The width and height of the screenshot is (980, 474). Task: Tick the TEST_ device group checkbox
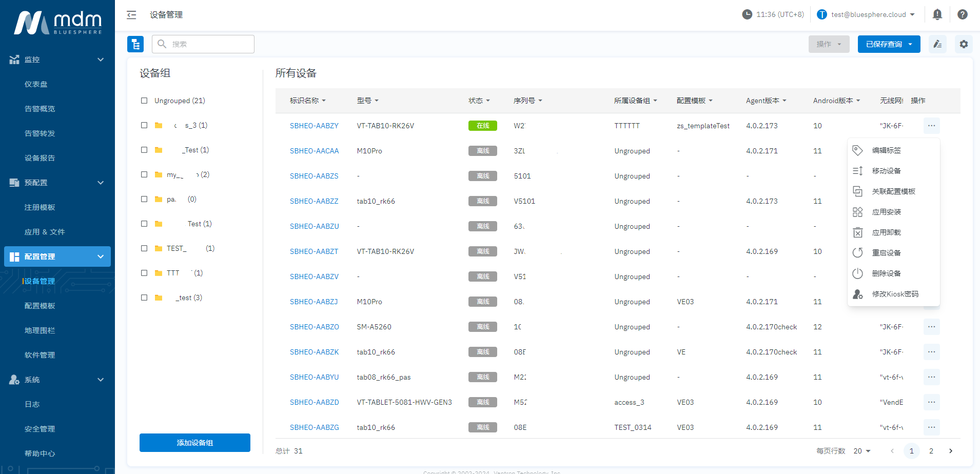[x=144, y=248]
